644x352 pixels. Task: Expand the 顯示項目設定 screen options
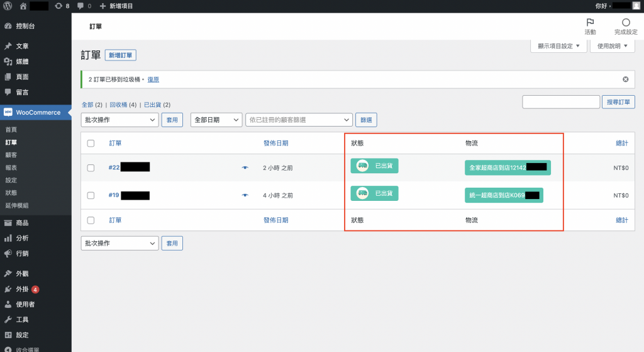(558, 46)
